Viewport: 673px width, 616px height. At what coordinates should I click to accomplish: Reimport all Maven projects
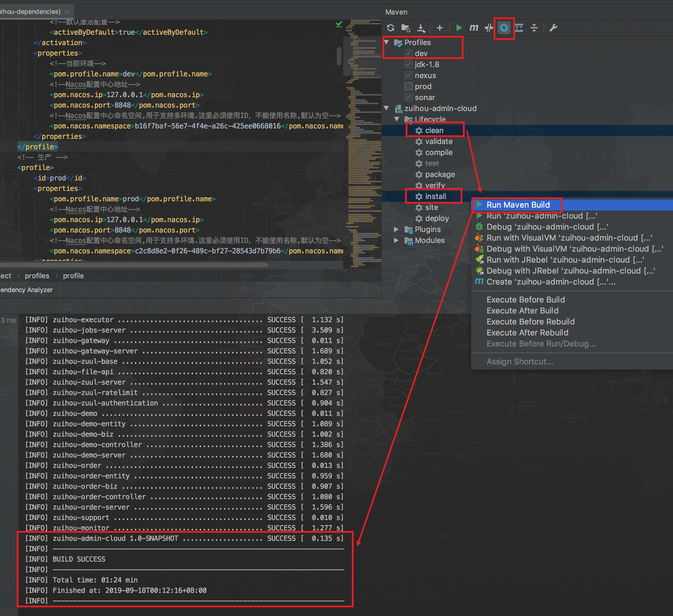(391, 28)
